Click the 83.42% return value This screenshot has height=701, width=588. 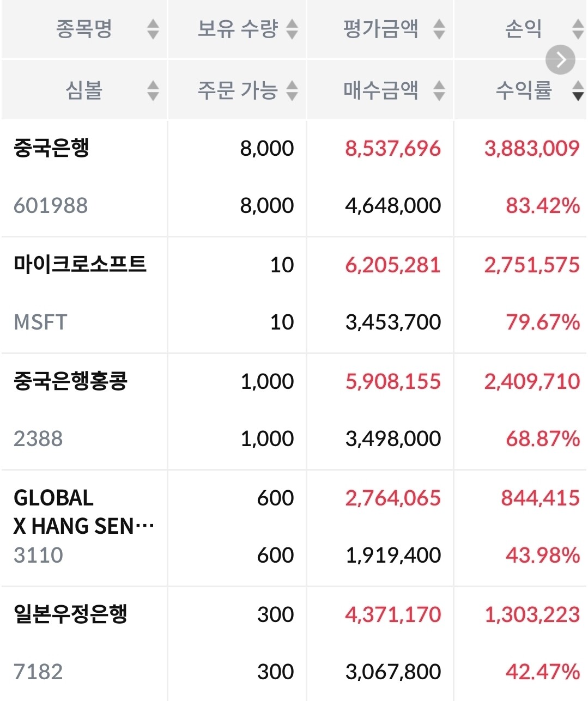542,205
